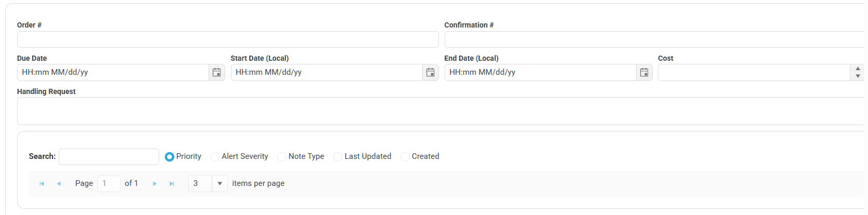This screenshot has width=868, height=215.
Task: Select the Note Type radio button
Action: coord(282,157)
